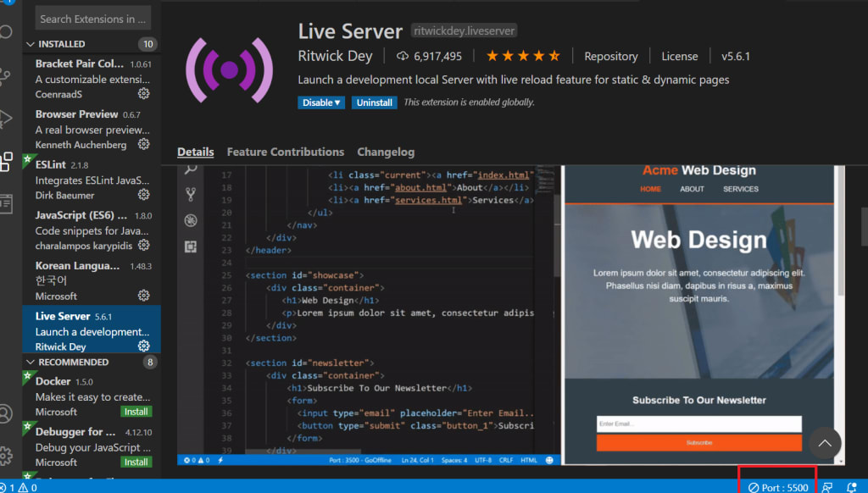This screenshot has height=493, width=868.
Task: Open the Manage gear in activity bar
Action: click(x=6, y=456)
